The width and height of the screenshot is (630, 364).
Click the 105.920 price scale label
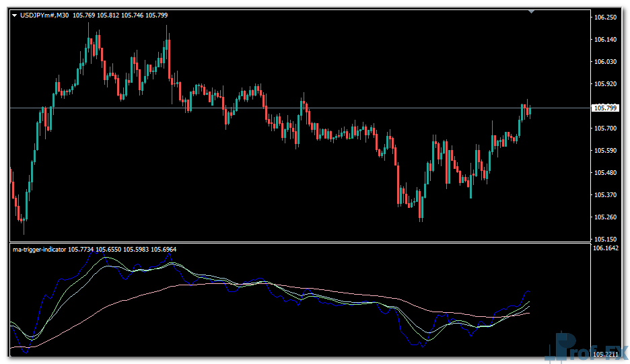click(605, 84)
